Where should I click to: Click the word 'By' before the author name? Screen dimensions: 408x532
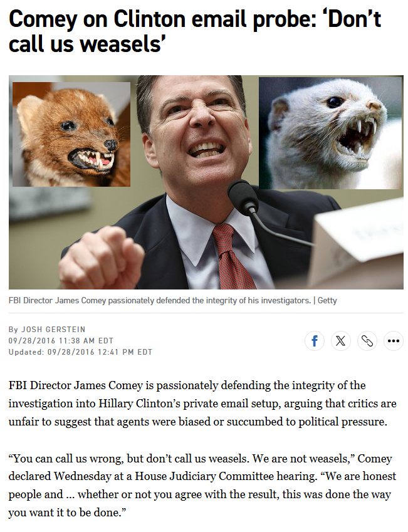pyautogui.click(x=13, y=330)
